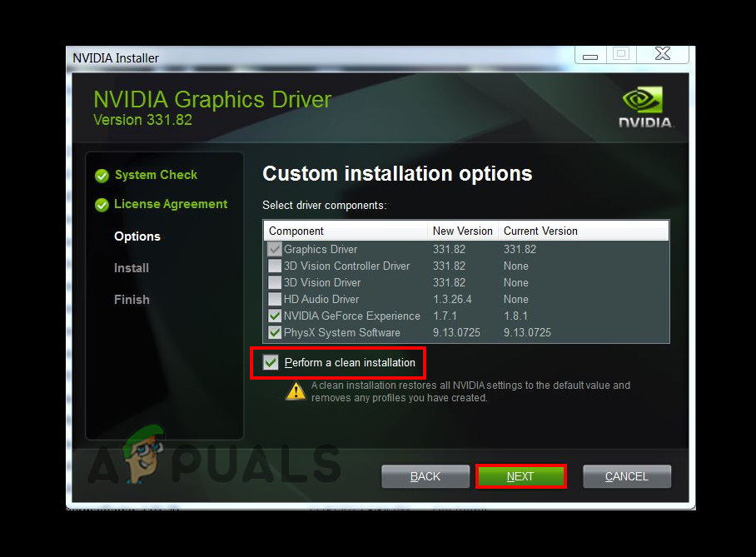Click the clean installation warning text
The width and height of the screenshot is (756, 557).
coord(470,391)
